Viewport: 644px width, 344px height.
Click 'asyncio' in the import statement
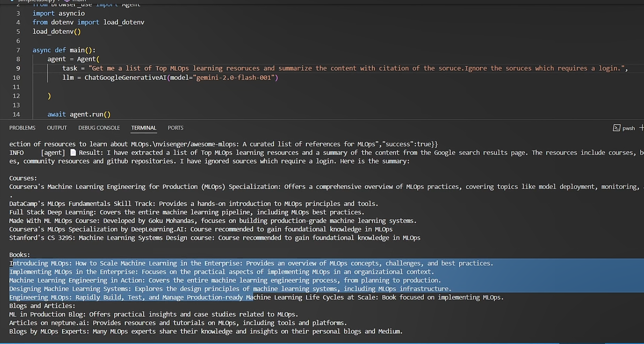[x=71, y=13]
